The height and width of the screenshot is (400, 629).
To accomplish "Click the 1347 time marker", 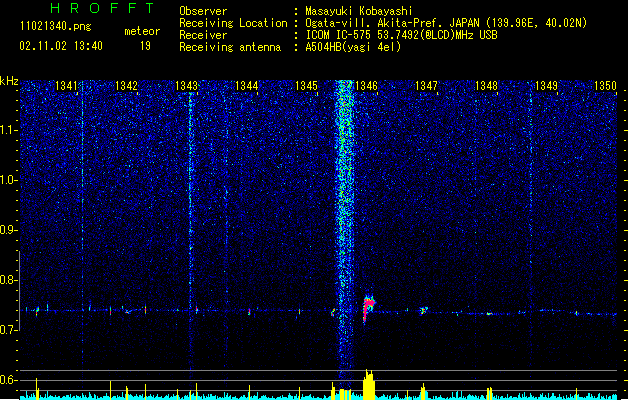I will tap(426, 86).
